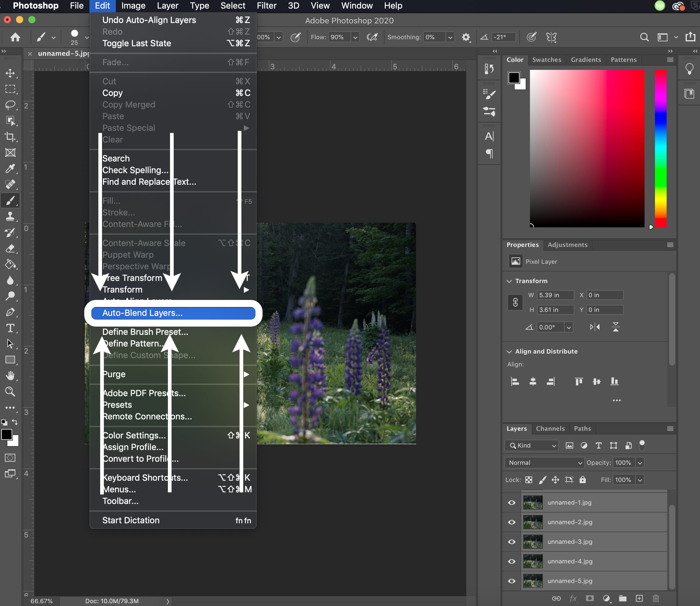The width and height of the screenshot is (700, 606).
Task: Select the Move tool
Action: pos(10,73)
